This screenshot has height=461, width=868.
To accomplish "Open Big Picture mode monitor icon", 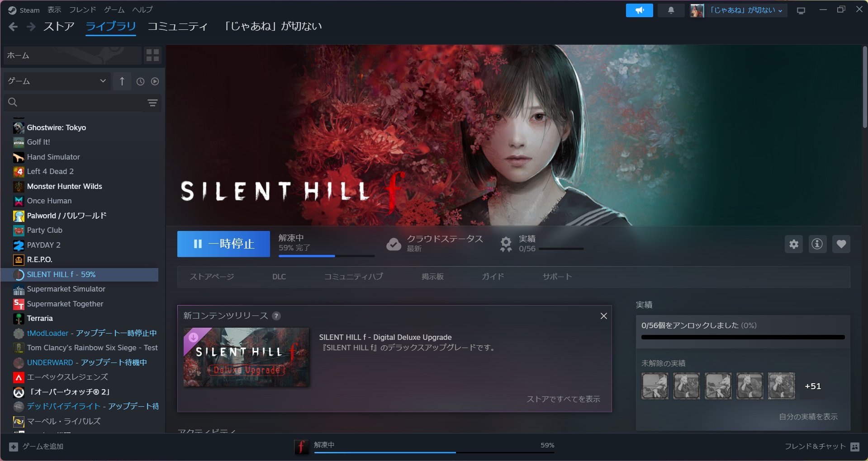I will tap(801, 10).
